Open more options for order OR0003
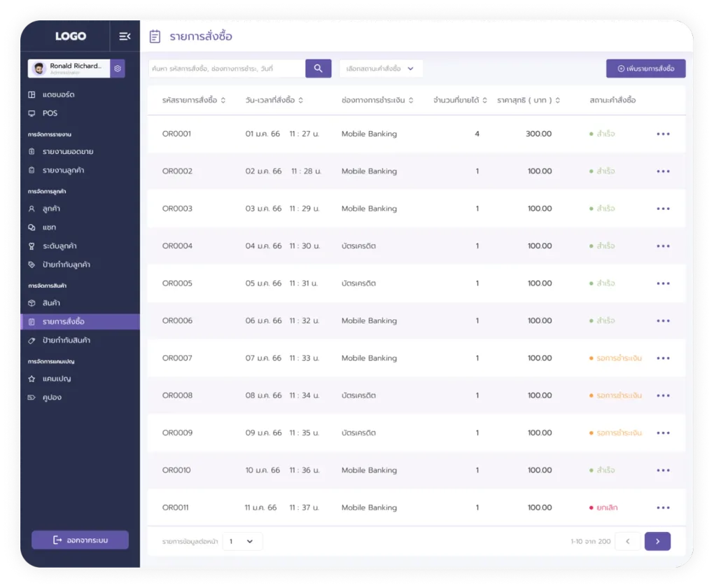The image size is (714, 588). click(x=663, y=209)
